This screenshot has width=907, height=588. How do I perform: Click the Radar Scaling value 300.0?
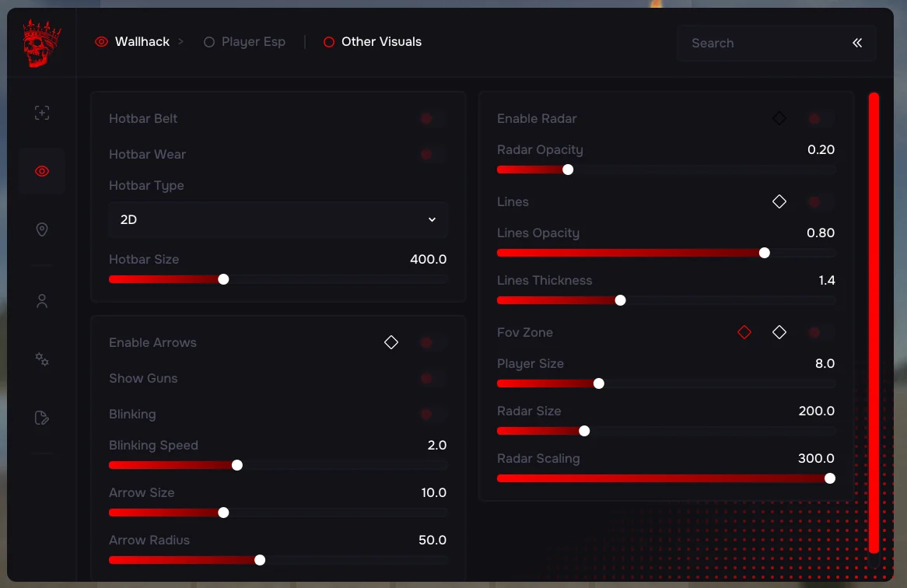pyautogui.click(x=816, y=458)
